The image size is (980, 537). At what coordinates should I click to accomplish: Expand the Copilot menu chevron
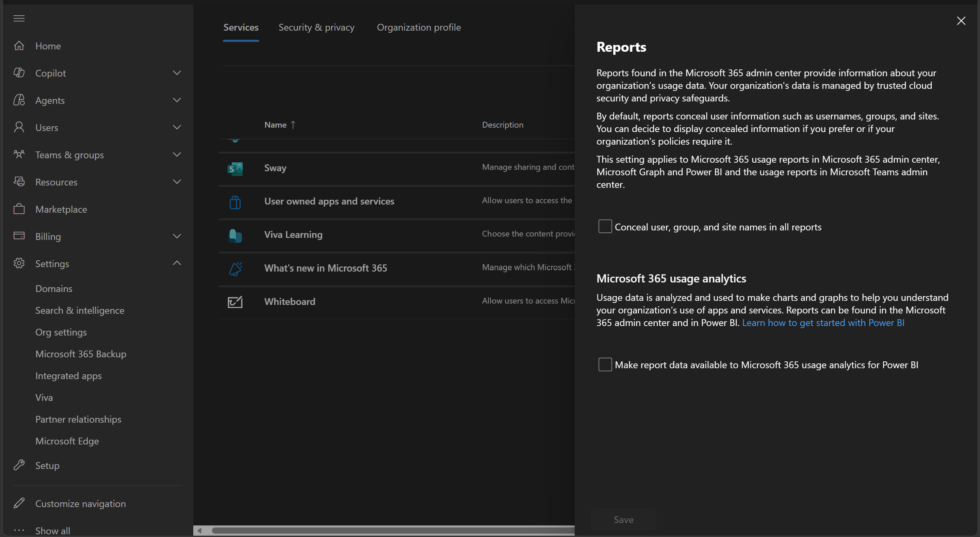point(177,73)
